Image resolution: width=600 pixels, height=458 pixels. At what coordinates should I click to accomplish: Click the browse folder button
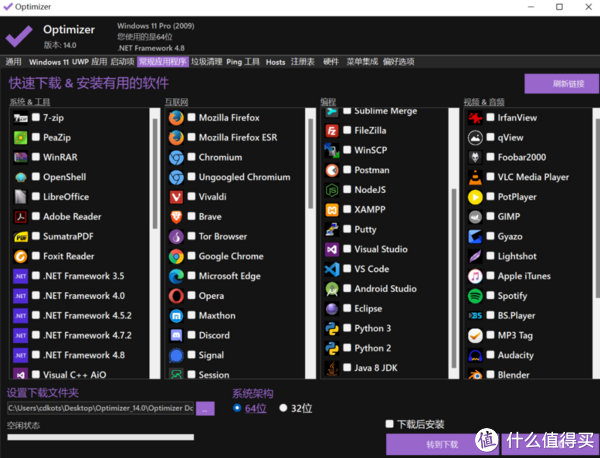tap(205, 409)
